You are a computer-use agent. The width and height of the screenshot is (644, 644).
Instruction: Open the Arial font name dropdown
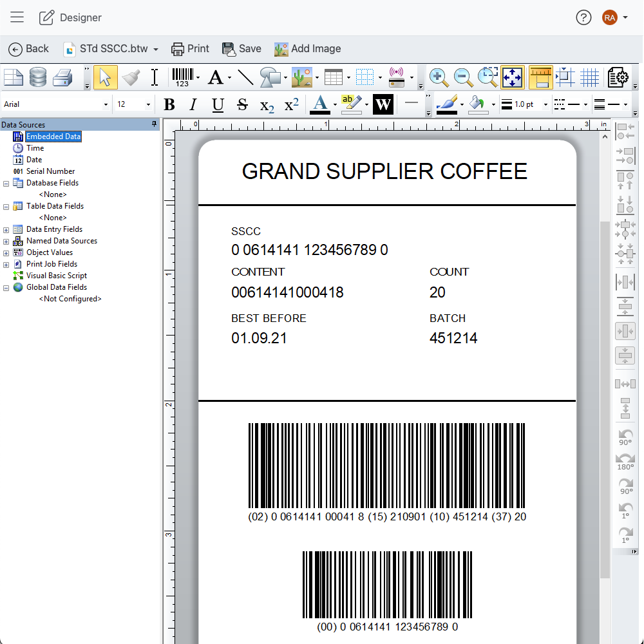pyautogui.click(x=106, y=104)
